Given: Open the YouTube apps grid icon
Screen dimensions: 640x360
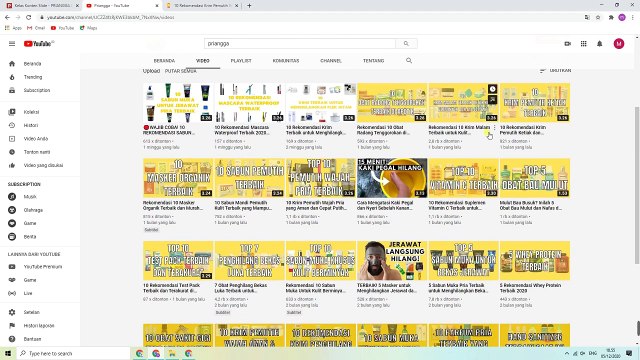Looking at the screenshot, I should pyautogui.click(x=584, y=44).
